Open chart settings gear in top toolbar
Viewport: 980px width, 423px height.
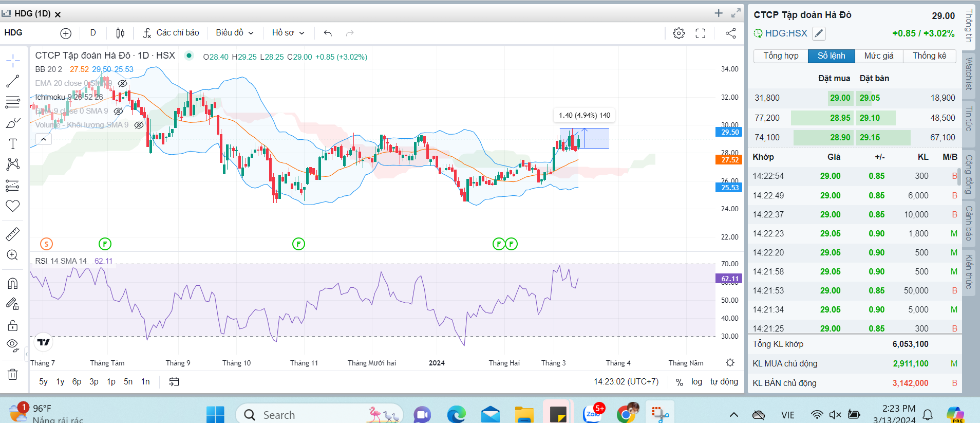pos(679,33)
